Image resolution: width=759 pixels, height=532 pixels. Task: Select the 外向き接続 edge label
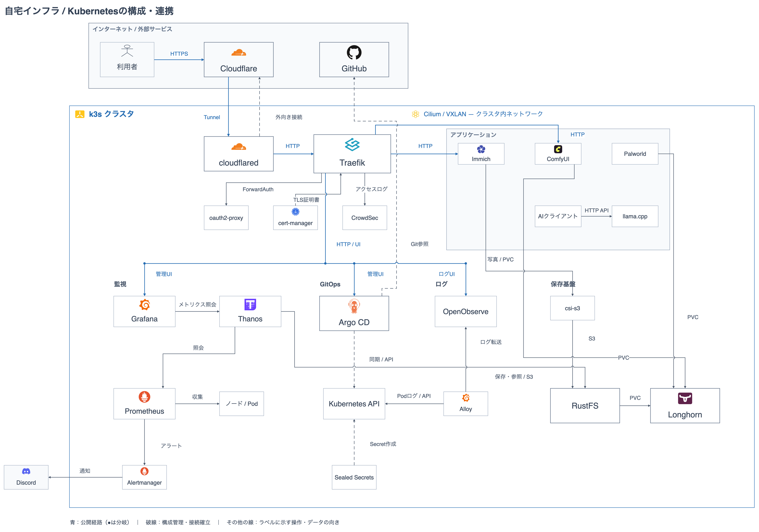(x=289, y=117)
